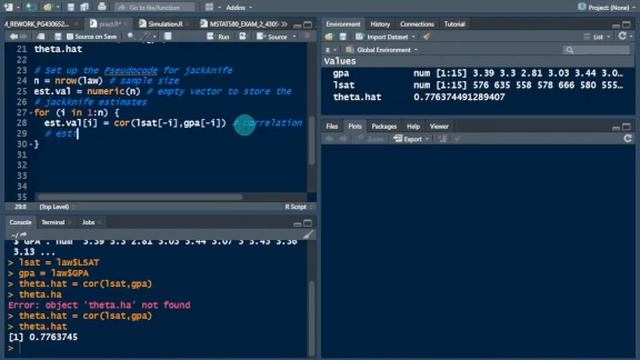Show more open tabs via double chevron
The image size is (640, 360).
tap(284, 24)
